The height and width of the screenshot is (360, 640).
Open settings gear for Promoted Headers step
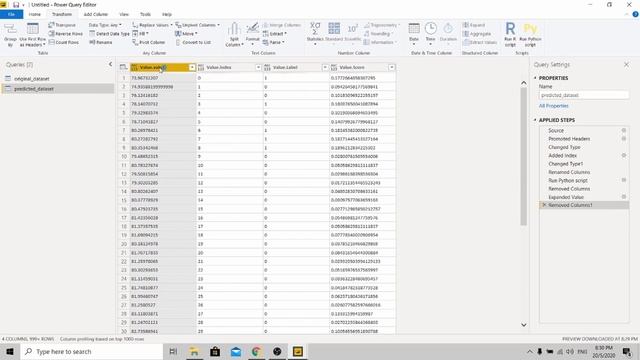tap(624, 138)
